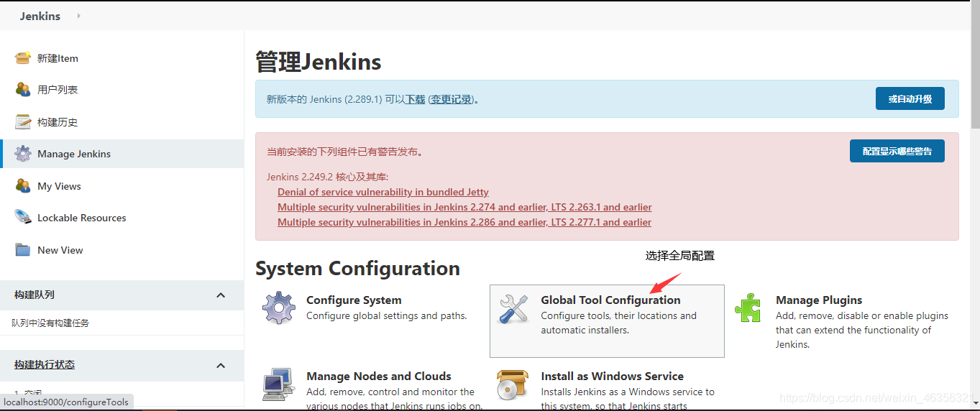Open the 新建Item menu entry
980x411 pixels.
pos(58,58)
